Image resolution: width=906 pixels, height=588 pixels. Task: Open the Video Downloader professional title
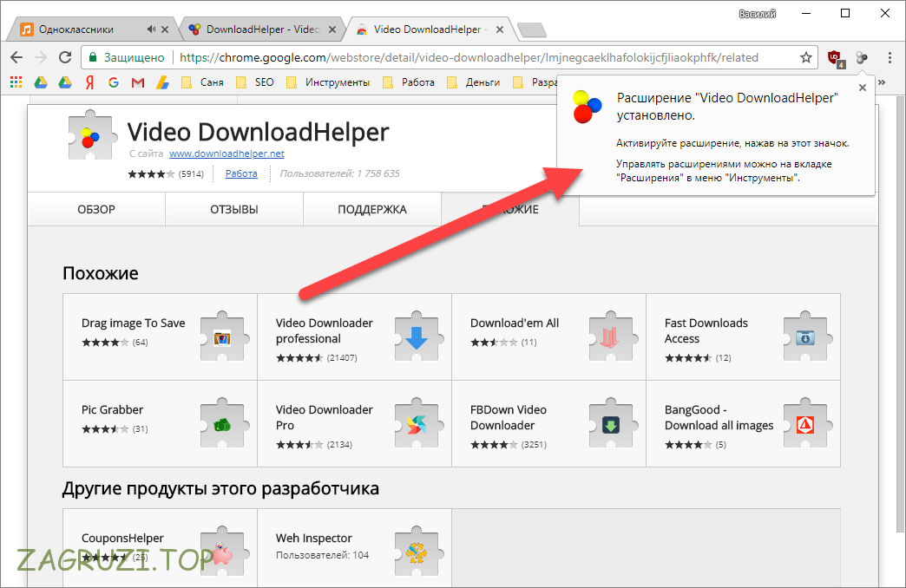[325, 331]
